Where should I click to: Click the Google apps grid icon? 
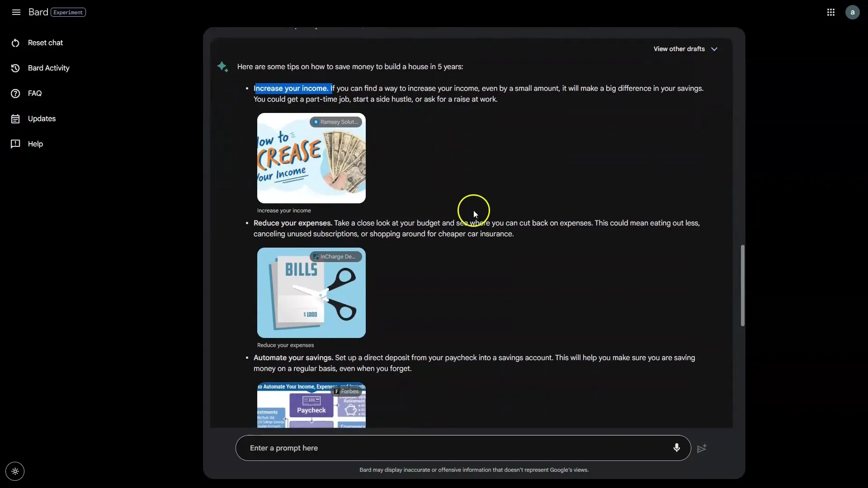click(830, 12)
